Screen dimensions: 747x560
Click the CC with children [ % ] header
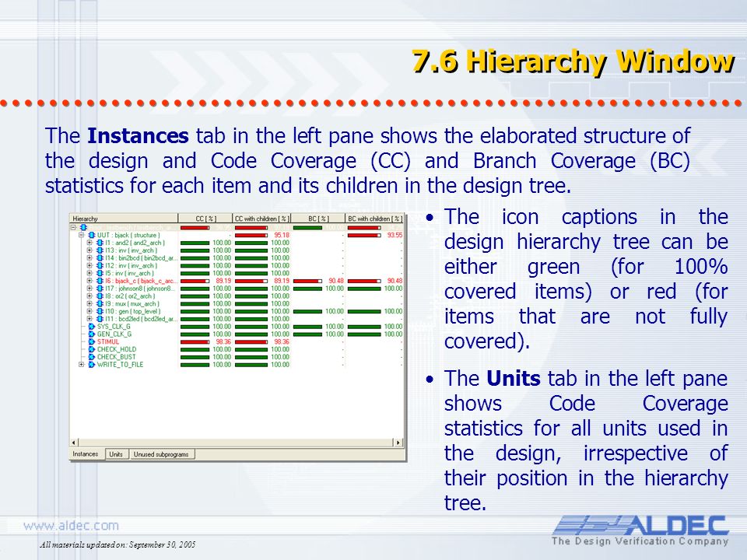coord(261,219)
